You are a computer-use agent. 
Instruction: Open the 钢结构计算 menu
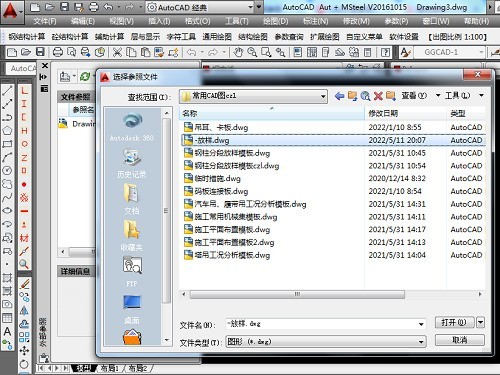(x=27, y=36)
